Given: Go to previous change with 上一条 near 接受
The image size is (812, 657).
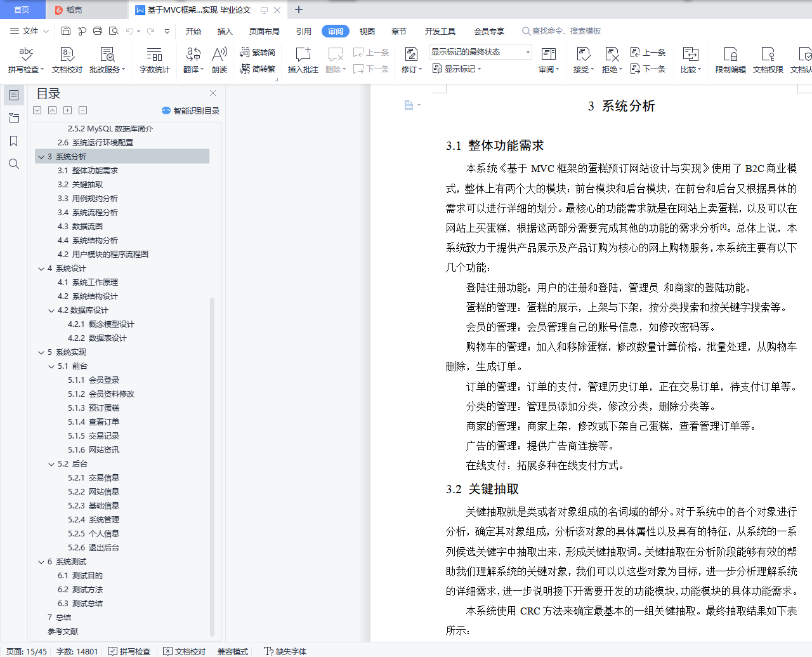Looking at the screenshot, I should (648, 52).
